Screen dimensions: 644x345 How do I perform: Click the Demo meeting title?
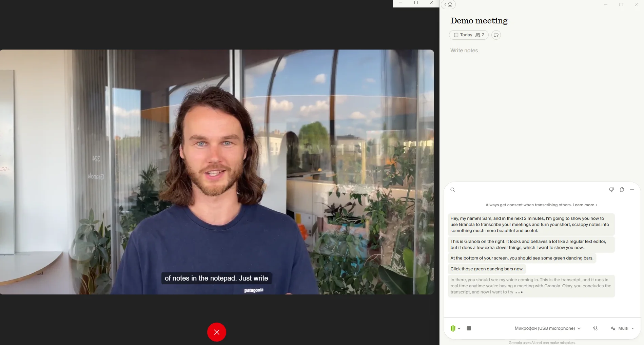pyautogui.click(x=479, y=21)
